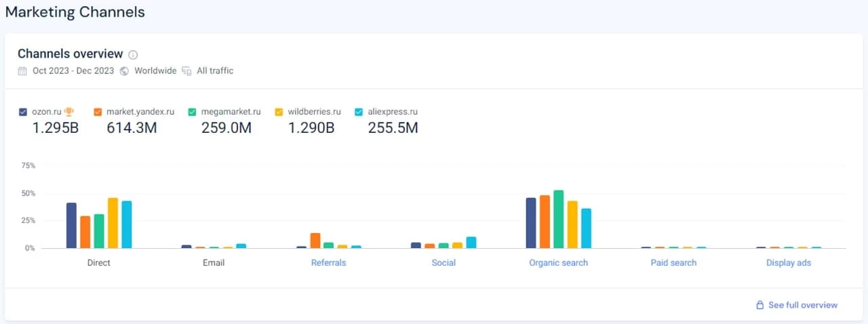Open the Paid search channel link
The height and width of the screenshot is (324, 868).
[x=673, y=262]
